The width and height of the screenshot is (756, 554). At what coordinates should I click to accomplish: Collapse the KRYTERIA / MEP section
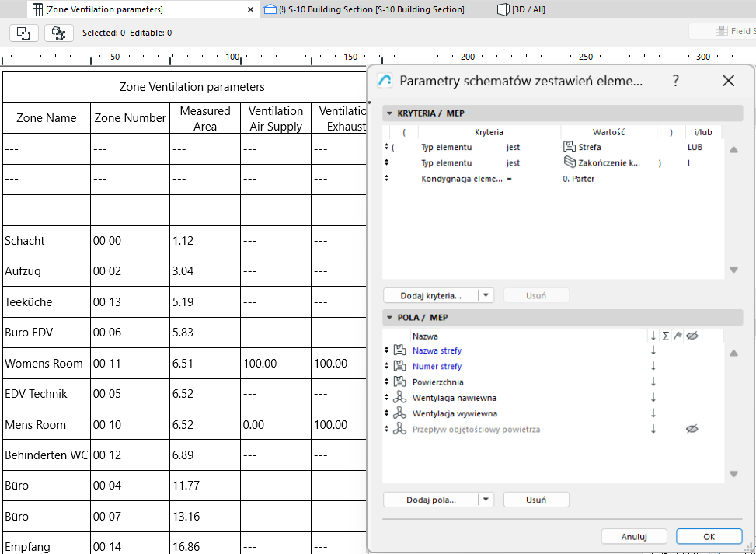(390, 113)
